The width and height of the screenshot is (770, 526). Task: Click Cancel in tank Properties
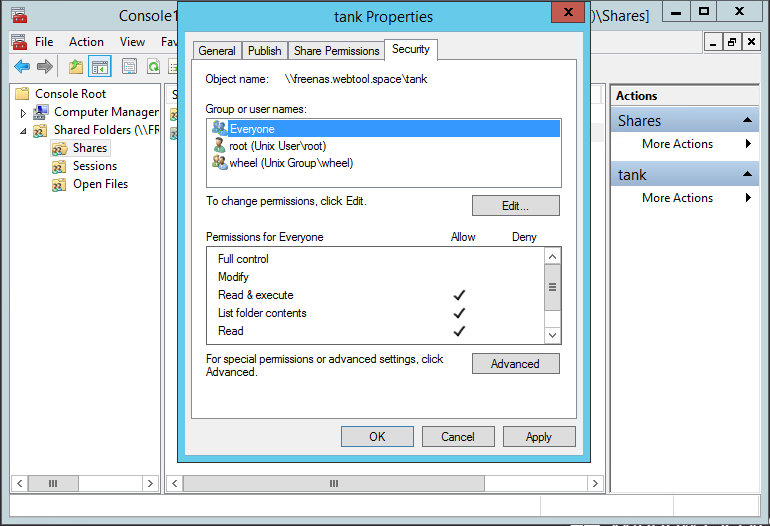[458, 437]
